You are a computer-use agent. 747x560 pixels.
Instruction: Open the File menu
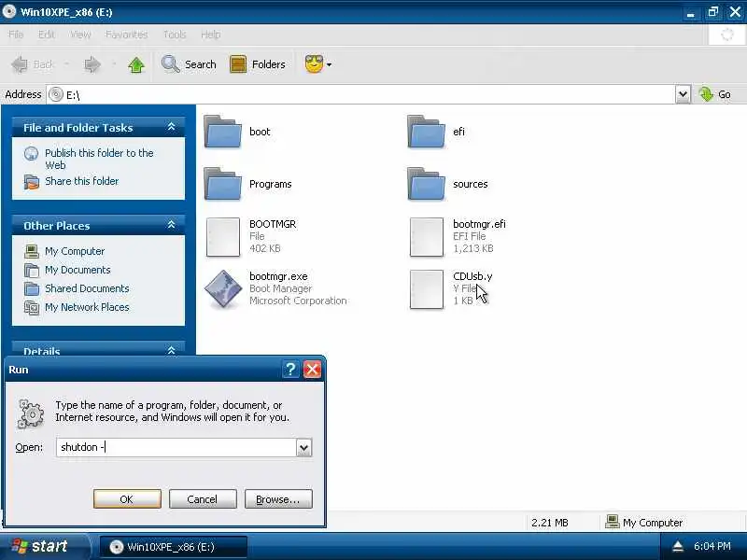(16, 35)
